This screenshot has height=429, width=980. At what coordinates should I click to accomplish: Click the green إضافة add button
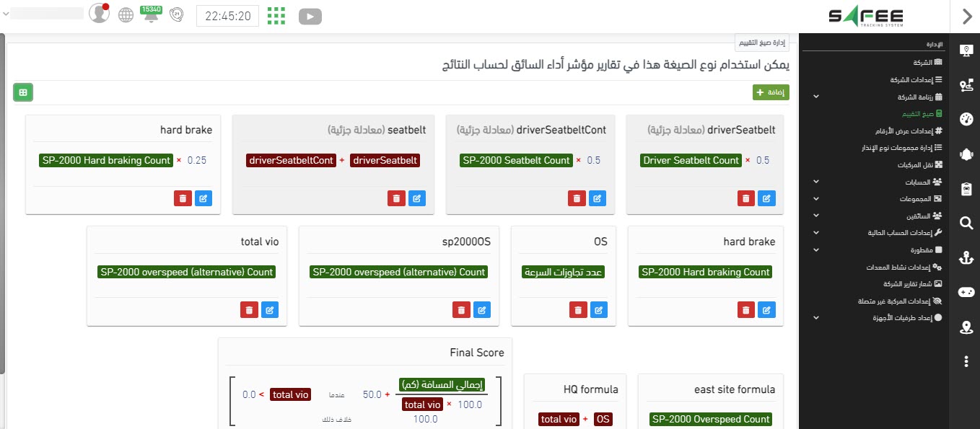point(771,92)
